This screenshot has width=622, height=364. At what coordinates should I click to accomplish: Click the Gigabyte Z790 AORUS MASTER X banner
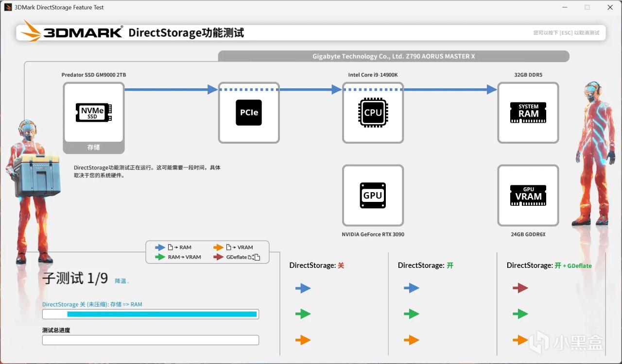394,56
